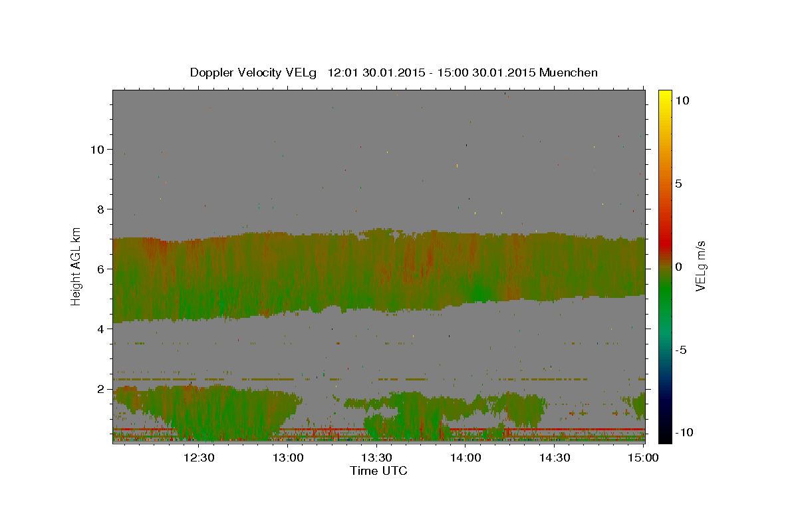This screenshot has height=532, width=798.
Task: Click the 'VELg m/s' colorbar label
Action: click(701, 266)
